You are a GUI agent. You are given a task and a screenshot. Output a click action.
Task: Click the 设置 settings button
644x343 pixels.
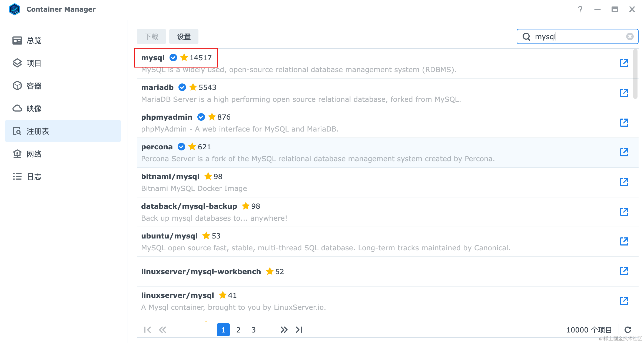[184, 36]
